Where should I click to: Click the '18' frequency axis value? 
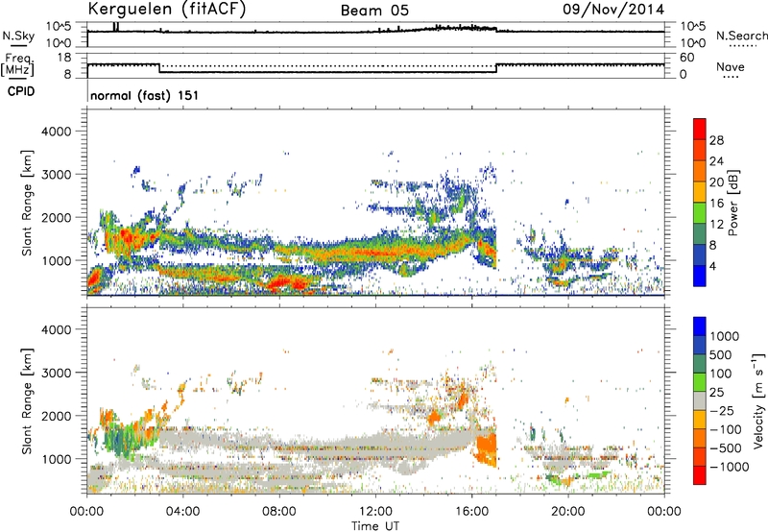tap(64, 58)
